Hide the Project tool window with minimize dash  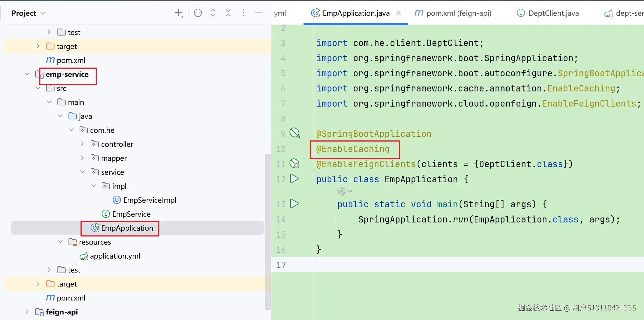pos(259,13)
